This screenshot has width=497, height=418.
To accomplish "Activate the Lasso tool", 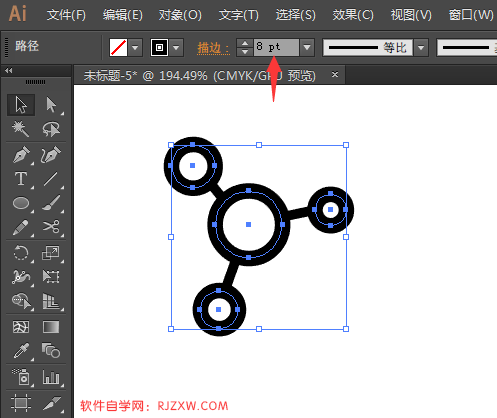I will pos(51,129).
